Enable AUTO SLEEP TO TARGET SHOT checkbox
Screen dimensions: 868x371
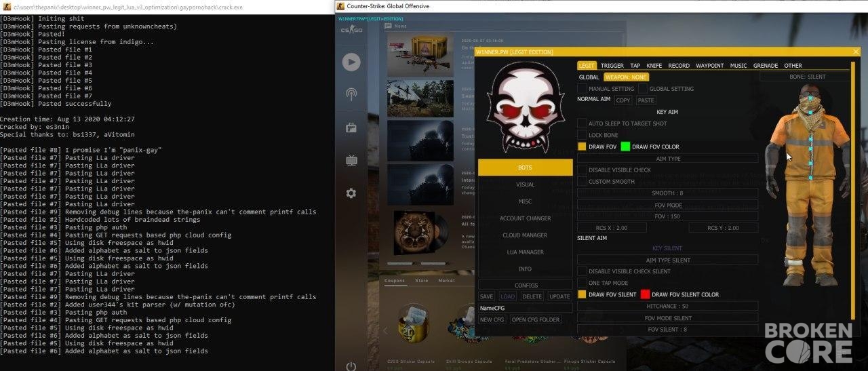tap(582, 123)
